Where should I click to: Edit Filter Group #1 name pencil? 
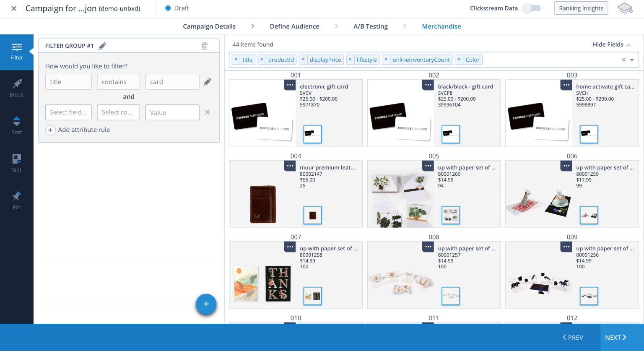click(102, 46)
